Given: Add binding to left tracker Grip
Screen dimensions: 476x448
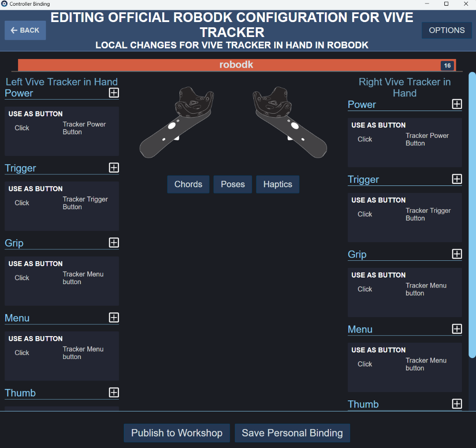Looking at the screenshot, I should point(114,243).
